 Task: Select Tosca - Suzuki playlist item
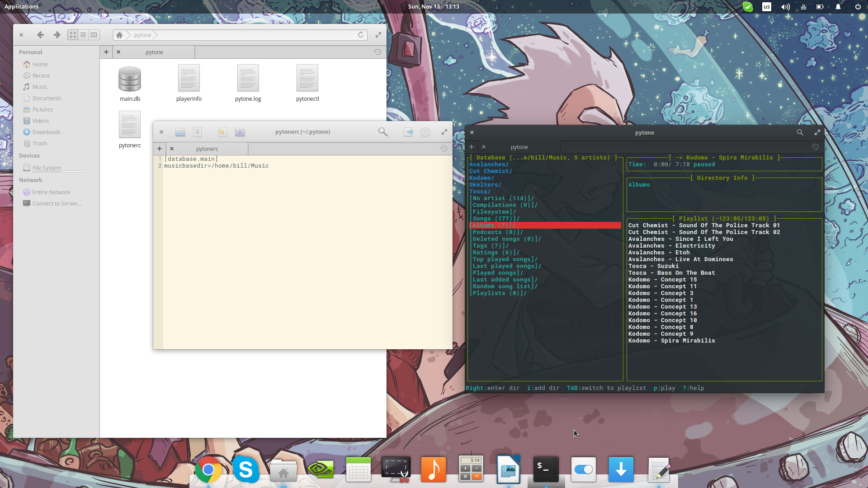pos(653,266)
